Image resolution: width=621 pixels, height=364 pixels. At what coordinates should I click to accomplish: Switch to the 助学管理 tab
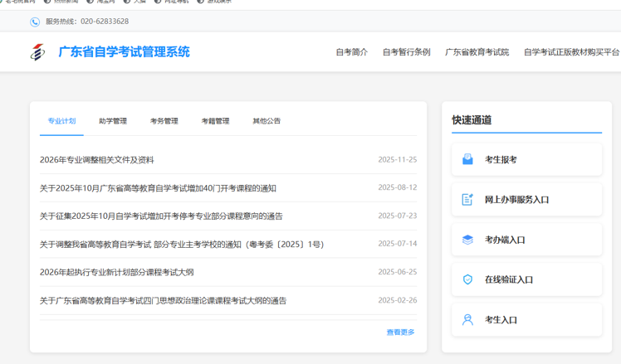[x=113, y=121]
